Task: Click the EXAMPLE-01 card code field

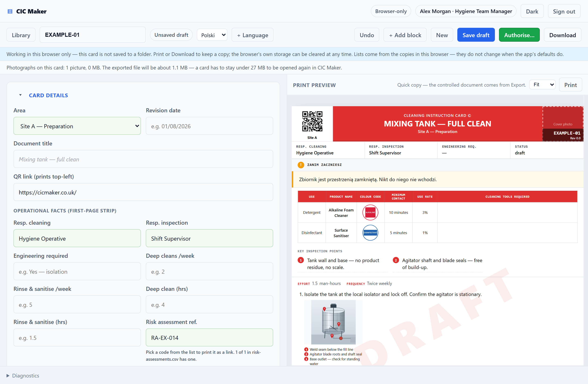Action: click(x=93, y=35)
